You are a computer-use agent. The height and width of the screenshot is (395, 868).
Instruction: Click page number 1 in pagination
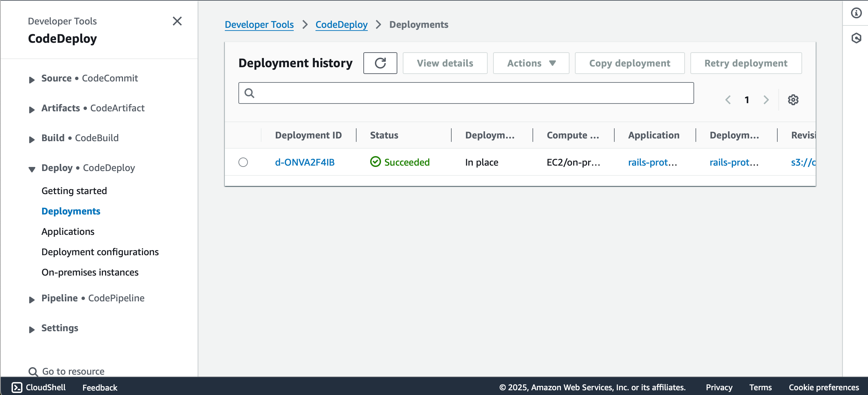(747, 100)
